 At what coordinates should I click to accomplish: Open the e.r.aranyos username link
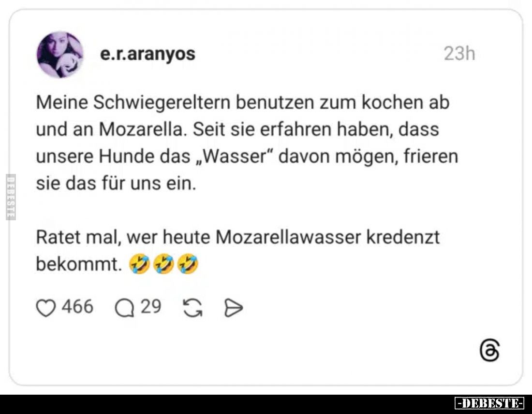coord(148,54)
